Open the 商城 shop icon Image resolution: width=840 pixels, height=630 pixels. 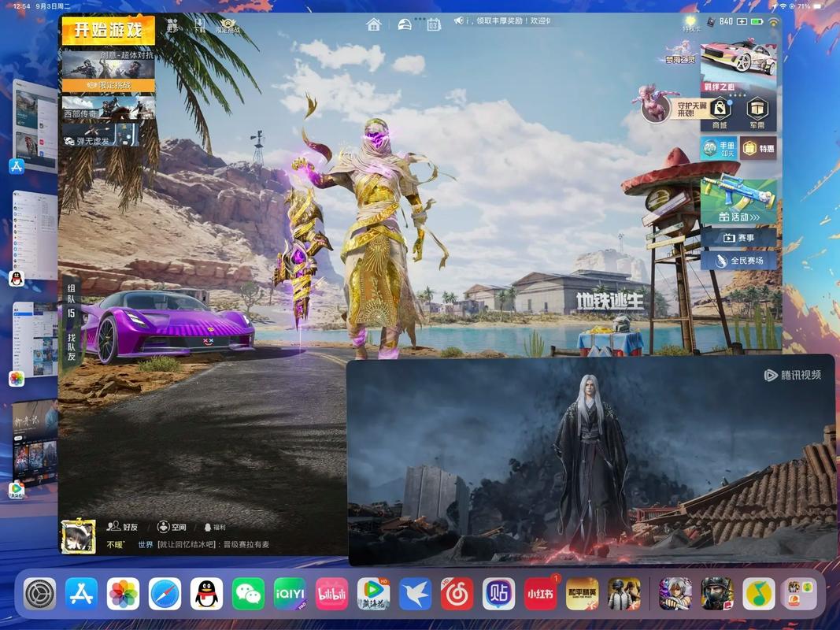[x=720, y=113]
